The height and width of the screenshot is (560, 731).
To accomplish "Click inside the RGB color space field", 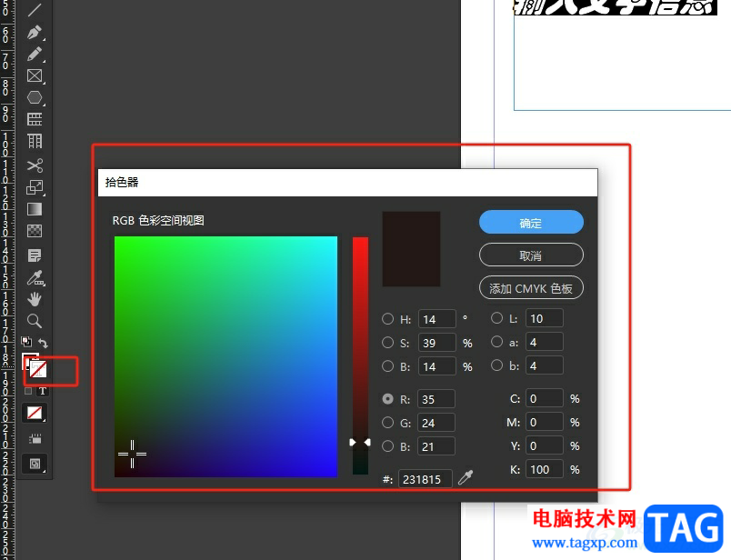I will click(x=225, y=356).
